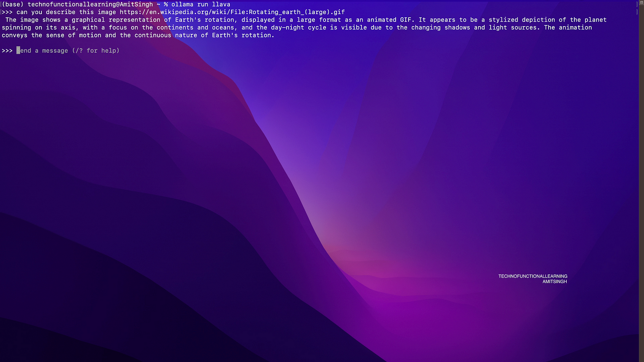This screenshot has width=644, height=362.
Task: Click the split pane icon above the scrollbar
Action: coord(641,3)
